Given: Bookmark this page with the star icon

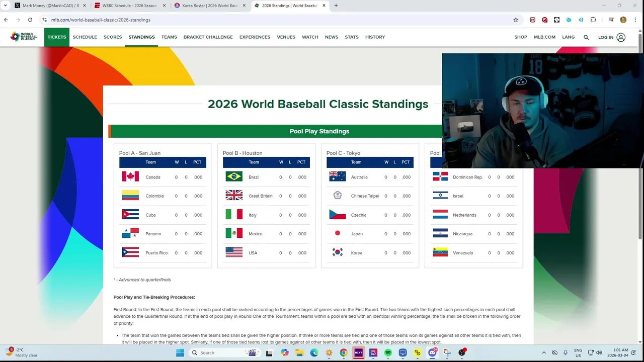Looking at the screenshot, I should [x=516, y=20].
